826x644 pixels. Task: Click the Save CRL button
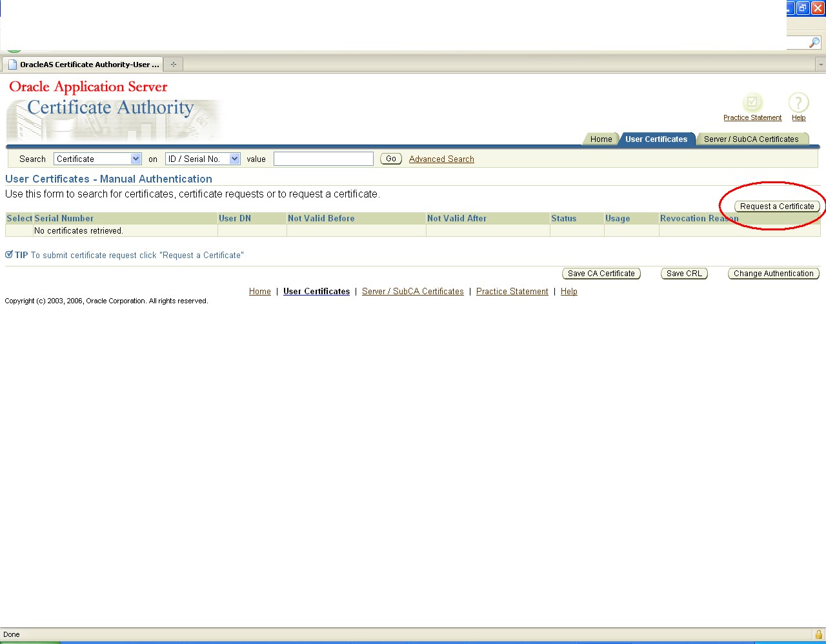point(684,274)
